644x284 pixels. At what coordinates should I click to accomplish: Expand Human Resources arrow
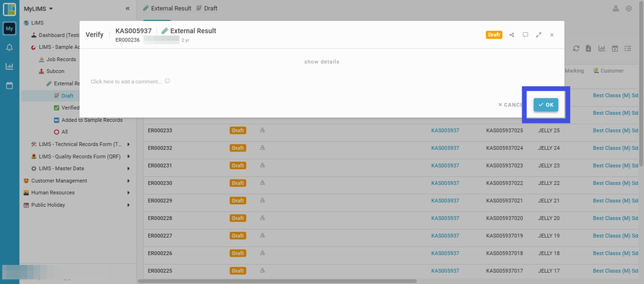point(129,193)
